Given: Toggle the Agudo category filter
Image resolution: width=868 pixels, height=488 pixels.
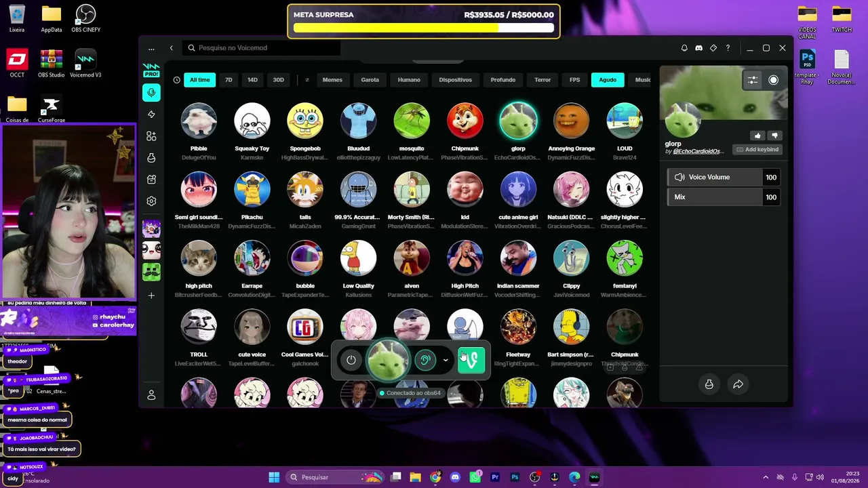Looking at the screenshot, I should coord(608,80).
